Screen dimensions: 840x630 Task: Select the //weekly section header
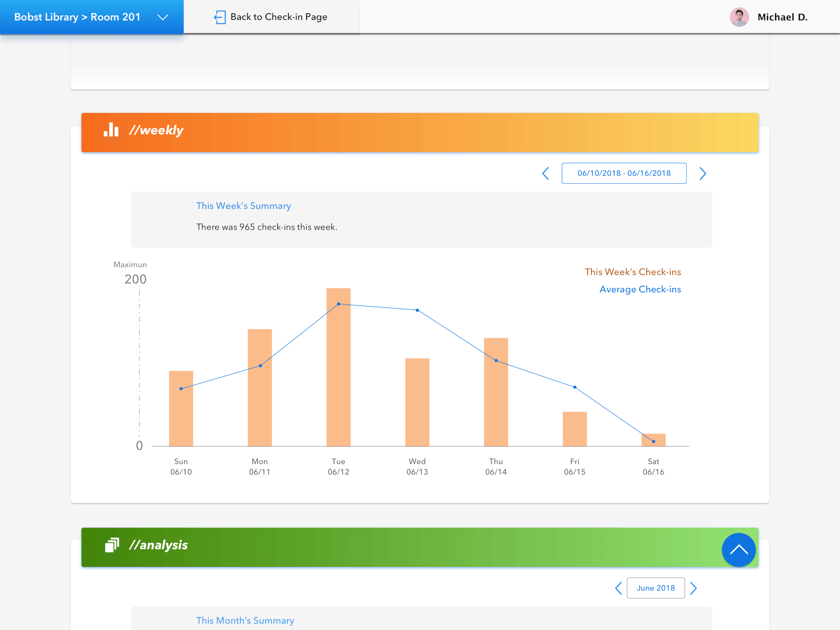pyautogui.click(x=156, y=130)
